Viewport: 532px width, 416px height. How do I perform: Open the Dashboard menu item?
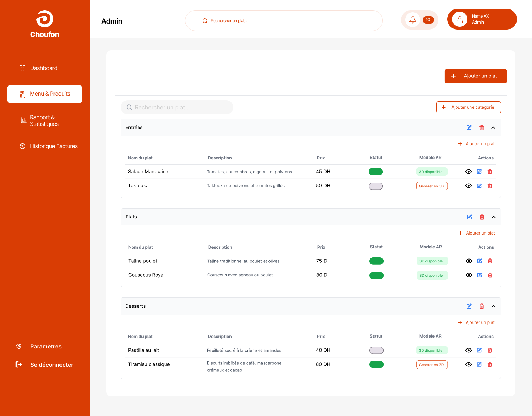click(38, 68)
